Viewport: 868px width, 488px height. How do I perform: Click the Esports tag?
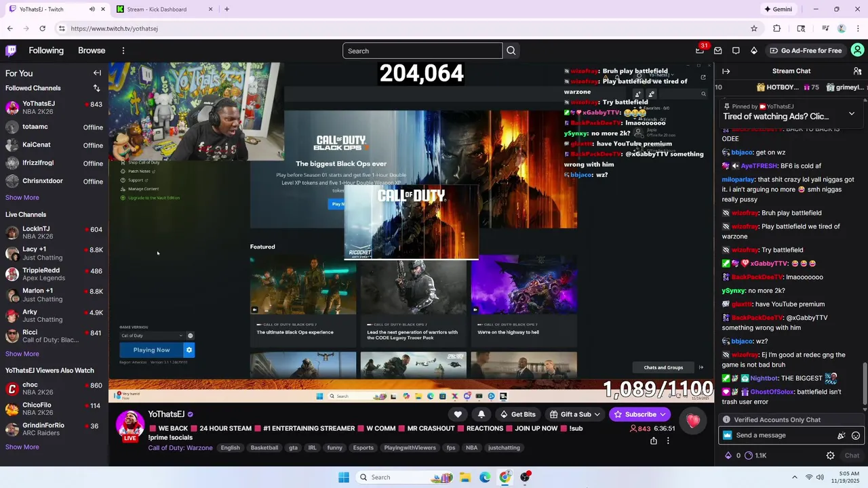tap(363, 448)
